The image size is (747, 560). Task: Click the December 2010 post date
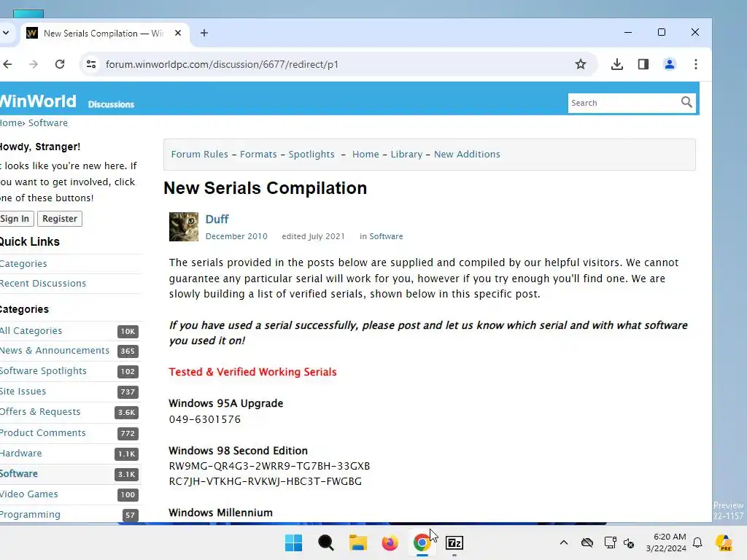pyautogui.click(x=236, y=236)
